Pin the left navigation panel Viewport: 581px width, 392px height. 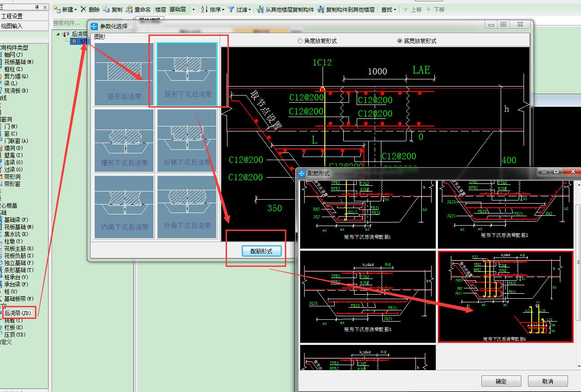pos(37,8)
